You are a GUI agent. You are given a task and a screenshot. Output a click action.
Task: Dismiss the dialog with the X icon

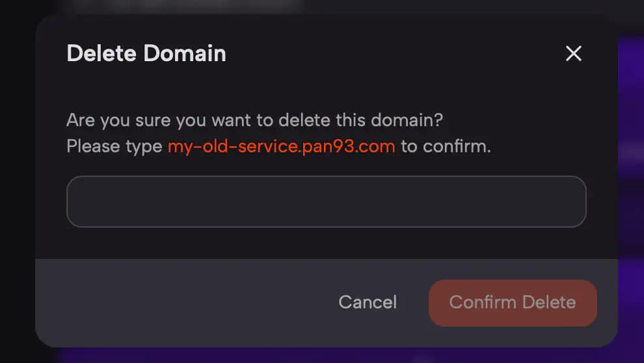tap(573, 53)
